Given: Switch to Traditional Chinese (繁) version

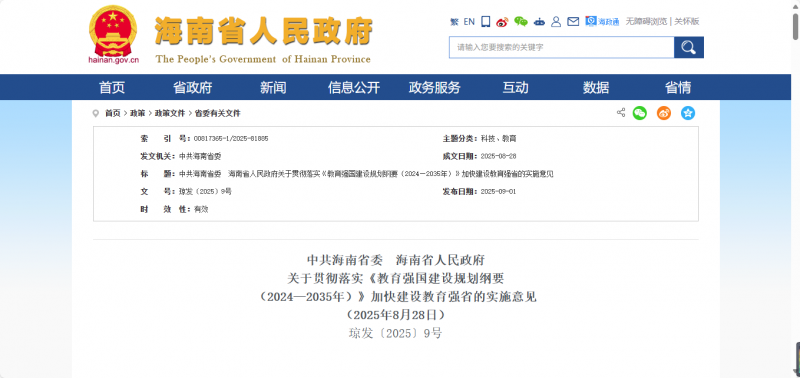Looking at the screenshot, I should point(454,21).
